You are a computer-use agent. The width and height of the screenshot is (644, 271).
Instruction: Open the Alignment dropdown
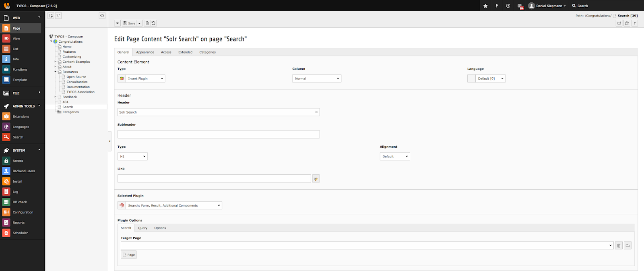click(x=395, y=156)
